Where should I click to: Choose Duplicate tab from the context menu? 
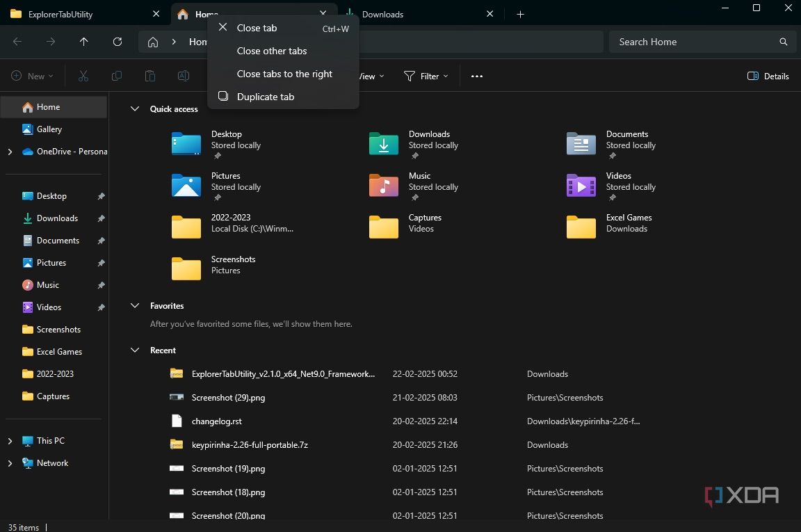266,96
